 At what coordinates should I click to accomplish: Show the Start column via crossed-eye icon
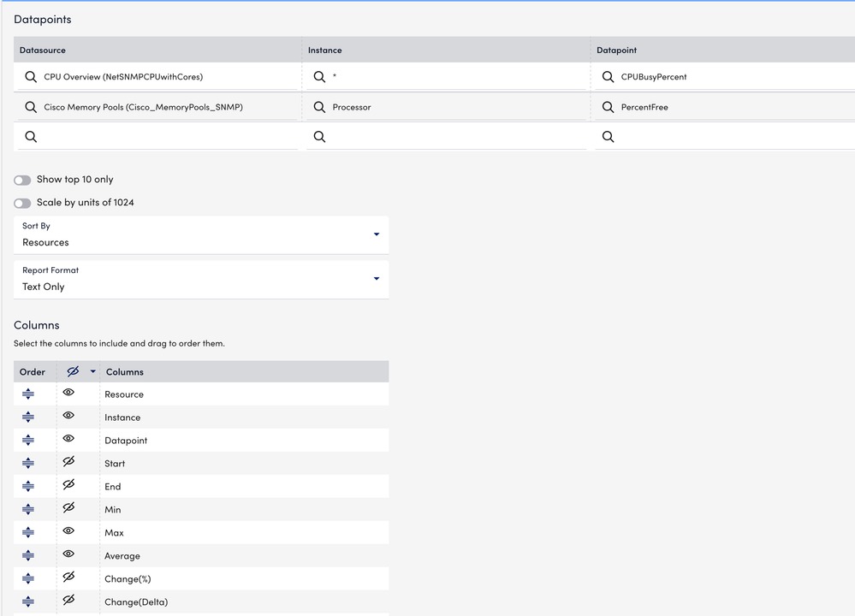[x=68, y=462]
